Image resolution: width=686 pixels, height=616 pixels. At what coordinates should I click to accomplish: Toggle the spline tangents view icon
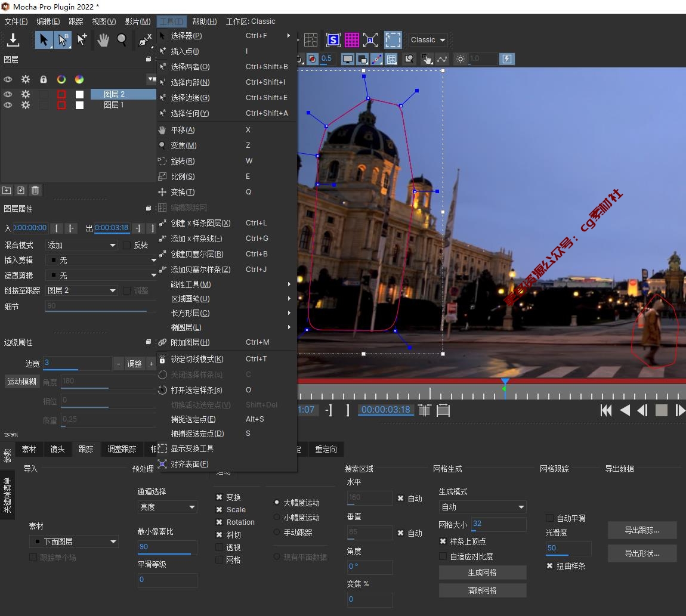(x=376, y=58)
